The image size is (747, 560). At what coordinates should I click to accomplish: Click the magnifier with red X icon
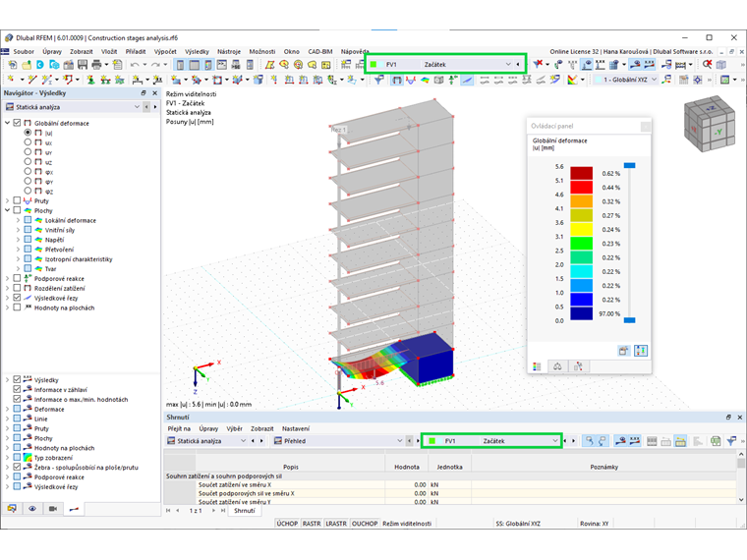[x=707, y=64]
